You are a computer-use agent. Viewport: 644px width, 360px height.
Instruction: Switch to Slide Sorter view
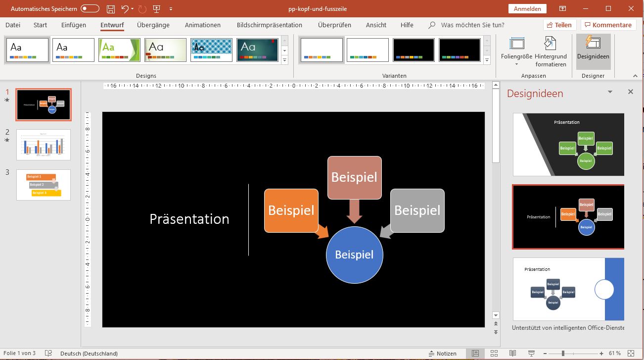[x=494, y=353]
